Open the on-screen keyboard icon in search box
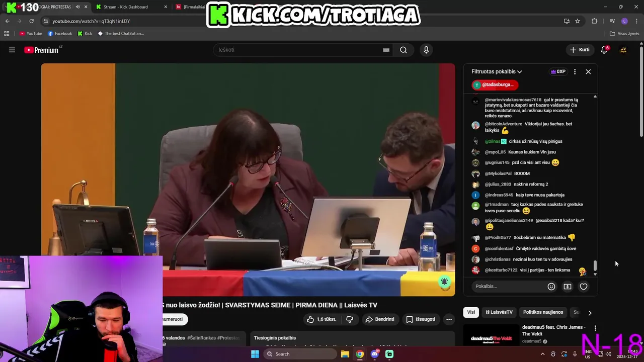The width and height of the screenshot is (644, 362). (386, 50)
